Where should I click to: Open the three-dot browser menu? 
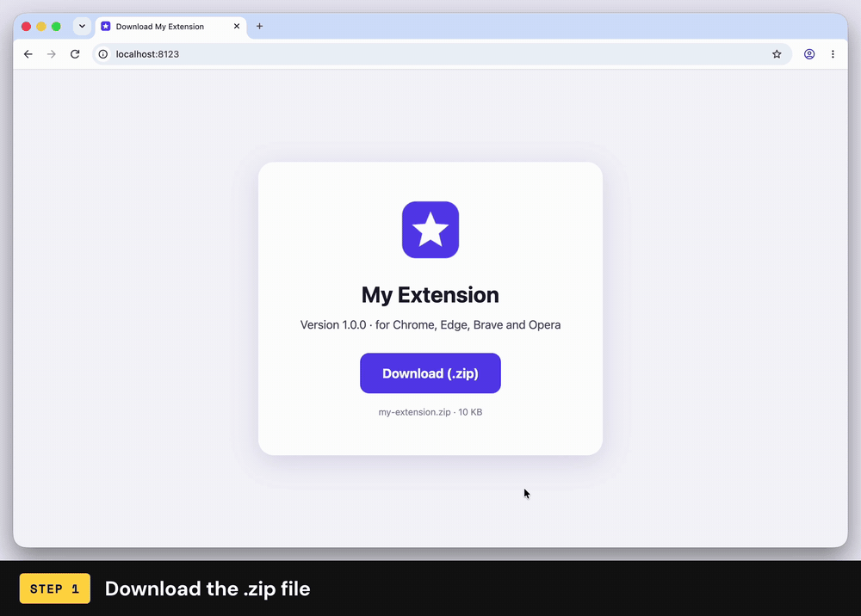pos(833,53)
